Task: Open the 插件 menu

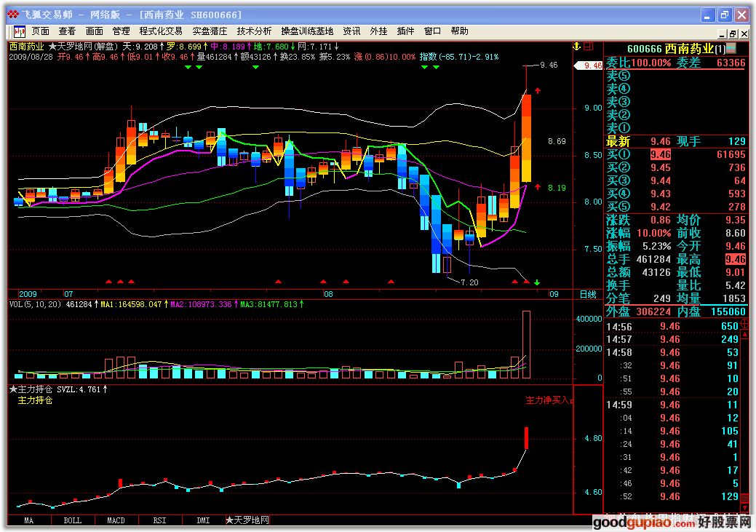Action: tap(405, 31)
